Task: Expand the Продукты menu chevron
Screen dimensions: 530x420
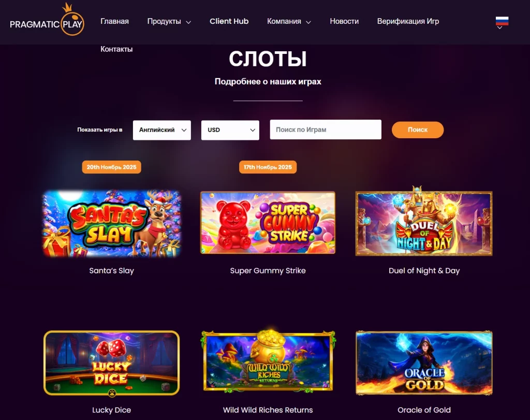Action: click(x=188, y=22)
